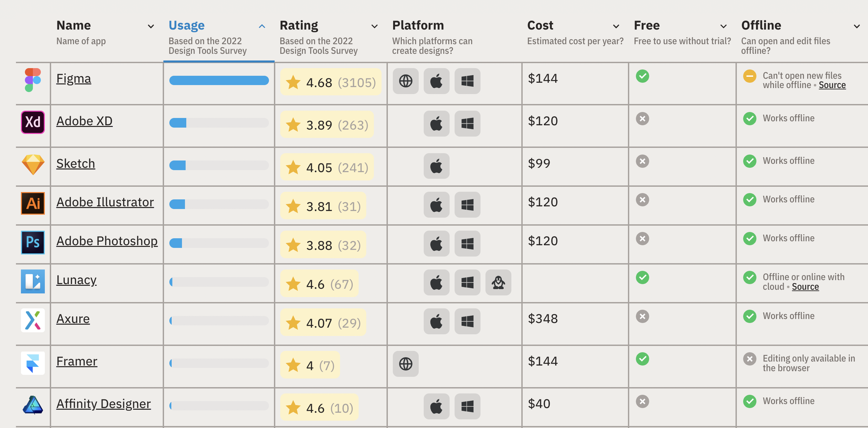Viewport: 868px width, 428px height.
Task: Click the Windows icon in Affinity Designer row
Action: point(467,406)
